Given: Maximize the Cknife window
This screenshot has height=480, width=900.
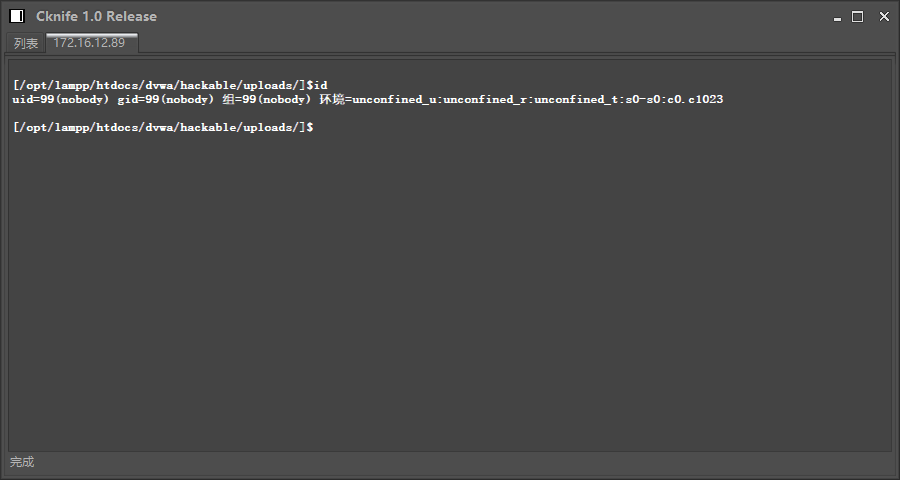Looking at the screenshot, I should tap(858, 16).
